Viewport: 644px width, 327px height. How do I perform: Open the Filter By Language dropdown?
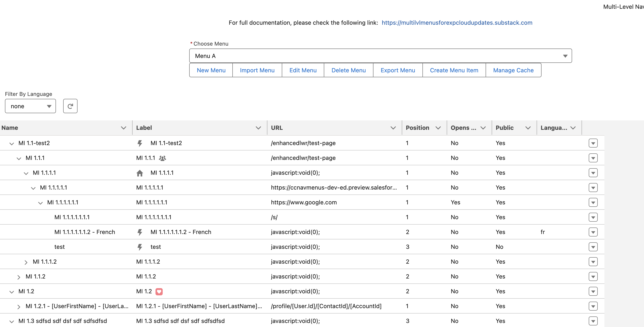tap(30, 106)
